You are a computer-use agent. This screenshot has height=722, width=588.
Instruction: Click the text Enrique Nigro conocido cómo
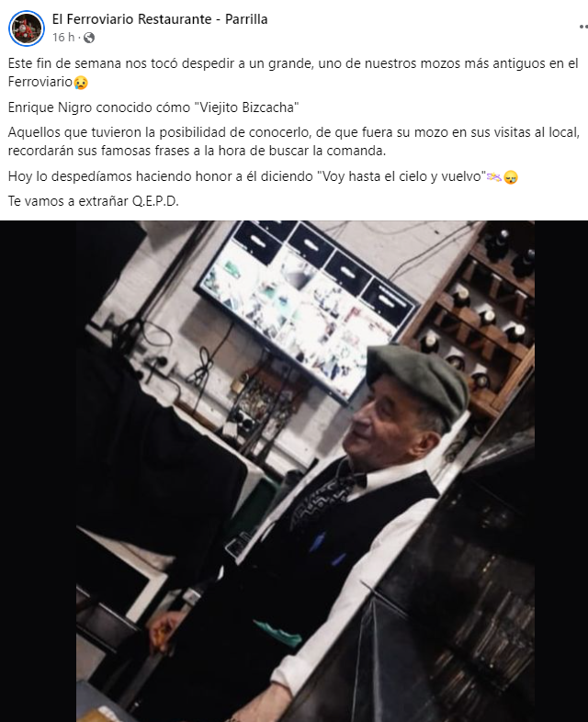99,107
